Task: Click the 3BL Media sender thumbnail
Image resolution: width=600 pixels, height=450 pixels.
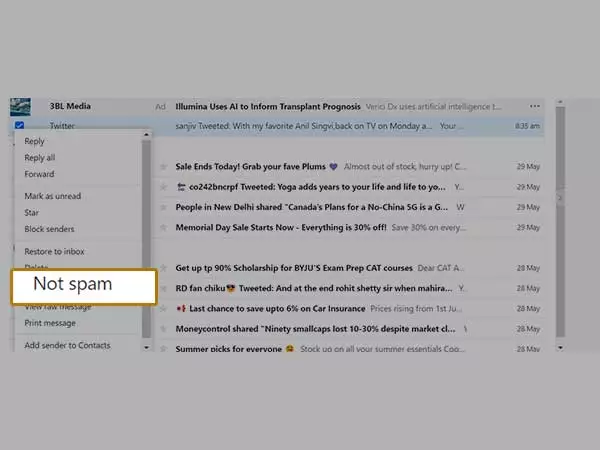Action: coord(20,107)
